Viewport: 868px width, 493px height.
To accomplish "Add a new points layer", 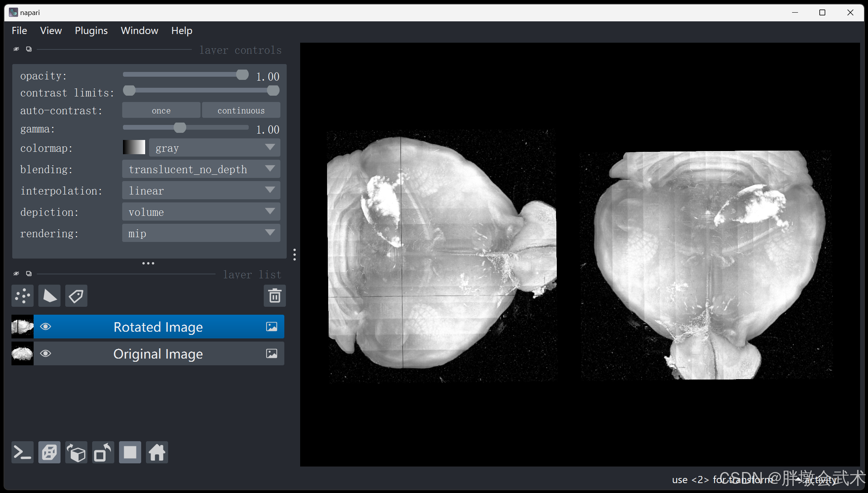I will (23, 296).
